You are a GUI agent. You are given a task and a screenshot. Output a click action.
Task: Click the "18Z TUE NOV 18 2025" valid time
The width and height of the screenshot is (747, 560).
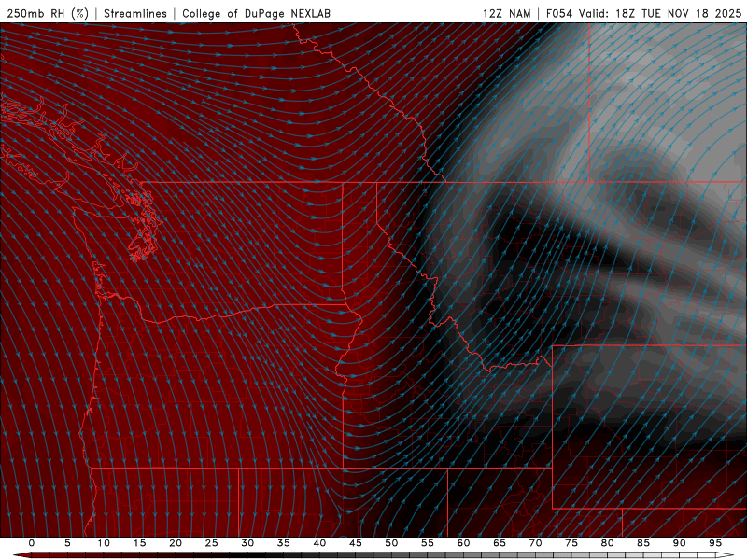[679, 13]
